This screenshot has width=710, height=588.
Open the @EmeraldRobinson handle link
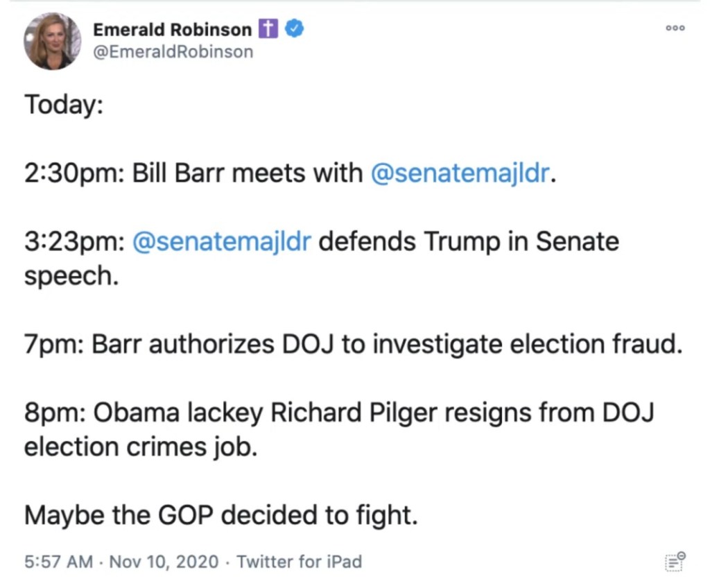coord(173,52)
